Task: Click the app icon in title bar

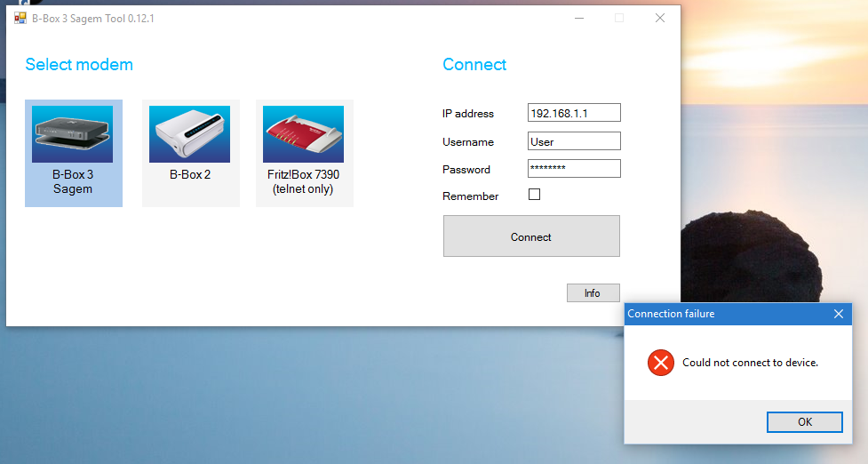Action: click(x=20, y=18)
